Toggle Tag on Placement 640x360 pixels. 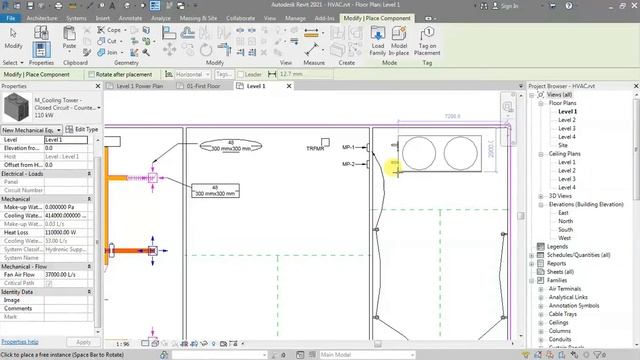[427, 41]
